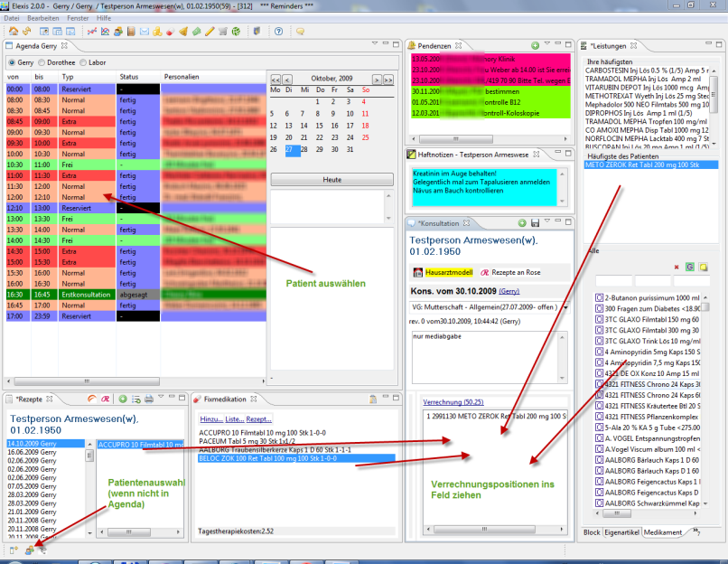Screen dimensions: 728x564
Task: Switch to the Block tab in Leistungen
Action: coord(592,532)
